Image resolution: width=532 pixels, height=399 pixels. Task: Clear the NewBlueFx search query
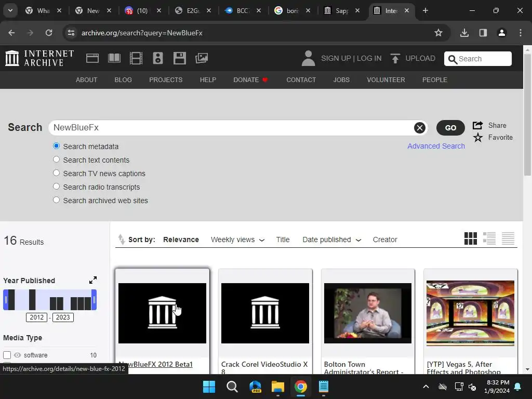tap(420, 128)
